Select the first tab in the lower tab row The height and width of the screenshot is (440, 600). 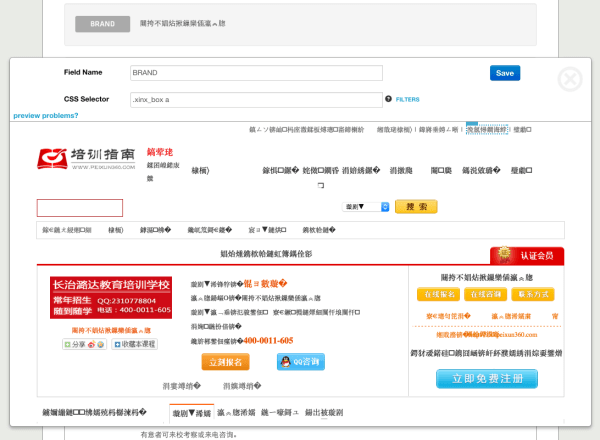pos(192,413)
